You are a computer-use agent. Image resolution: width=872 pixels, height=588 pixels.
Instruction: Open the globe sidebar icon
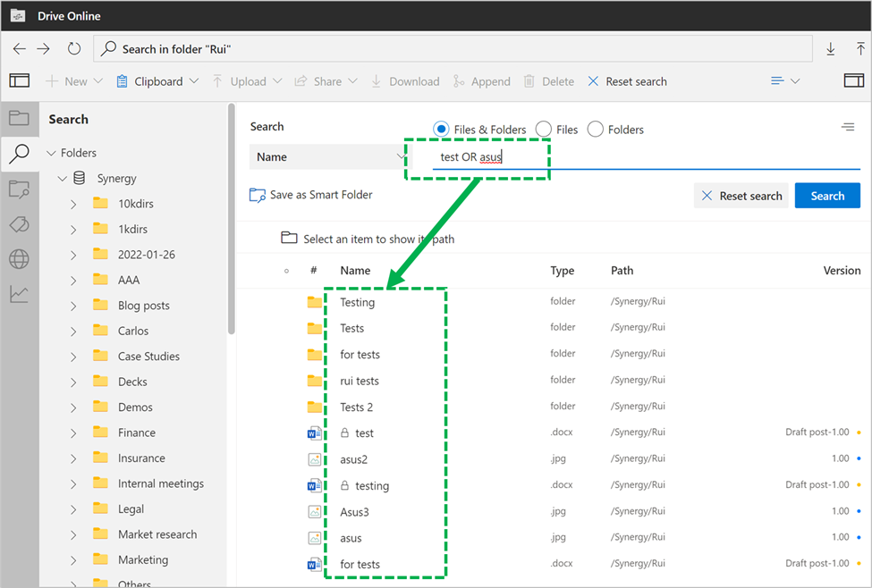click(20, 259)
